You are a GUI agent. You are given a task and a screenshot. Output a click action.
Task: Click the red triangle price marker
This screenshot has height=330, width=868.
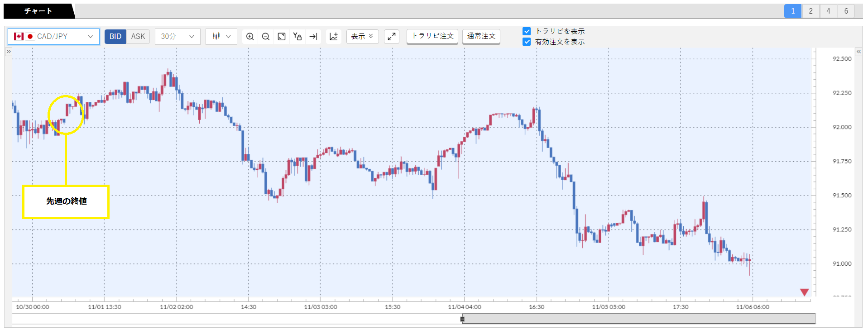(x=804, y=292)
